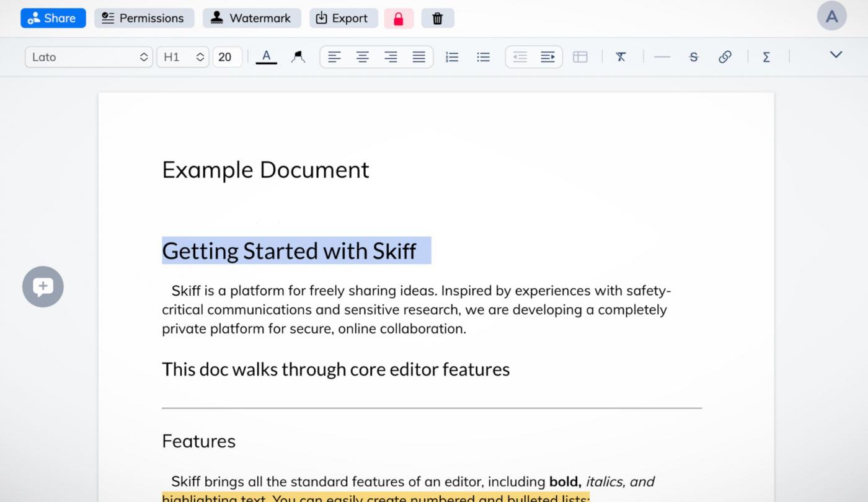This screenshot has width=868, height=502.
Task: Delete document with the trash icon
Action: (438, 19)
